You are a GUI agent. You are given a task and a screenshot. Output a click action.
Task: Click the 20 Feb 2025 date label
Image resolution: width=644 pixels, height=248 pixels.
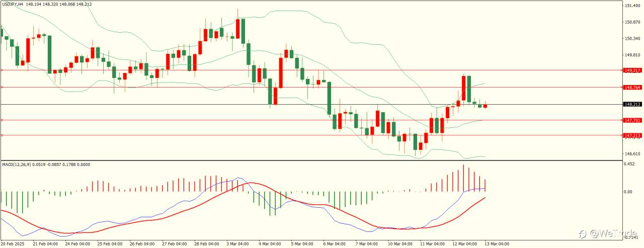[x=12, y=244]
